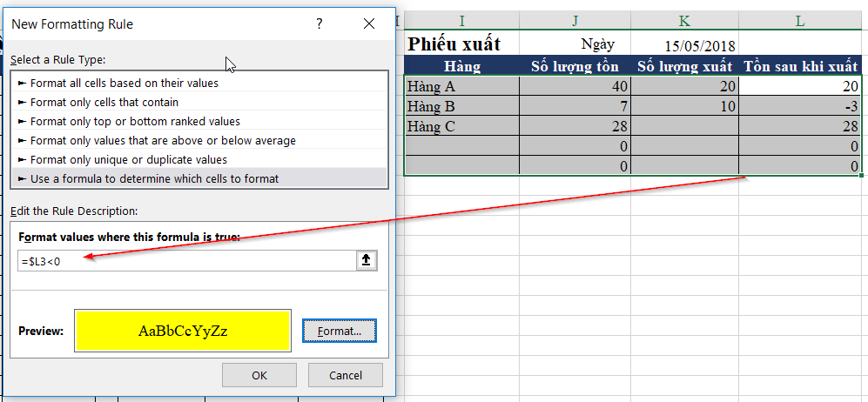
Task: Click the 'Tồn sau khi xuất' header cell
Action: click(x=800, y=66)
